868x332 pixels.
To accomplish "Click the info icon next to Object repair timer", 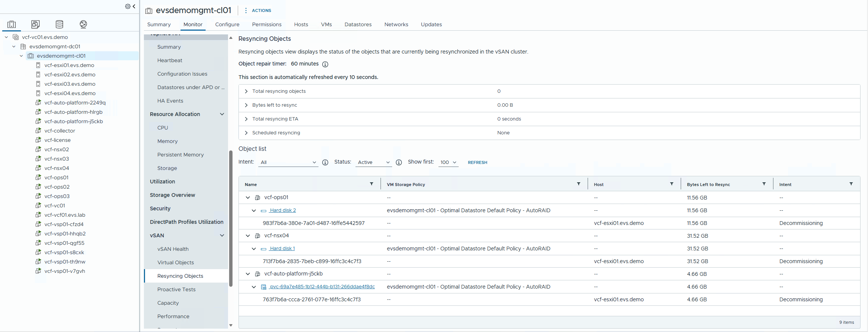I will click(325, 64).
